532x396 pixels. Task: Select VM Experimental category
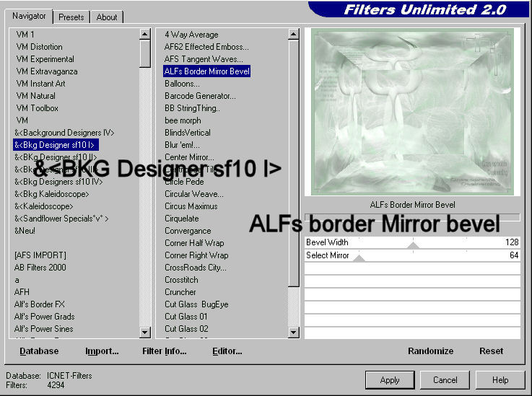pyautogui.click(x=45, y=59)
